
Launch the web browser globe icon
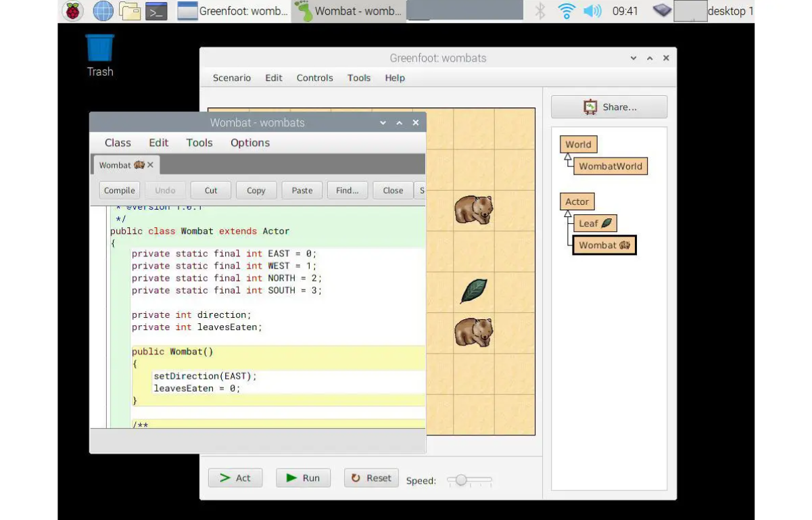click(x=103, y=11)
